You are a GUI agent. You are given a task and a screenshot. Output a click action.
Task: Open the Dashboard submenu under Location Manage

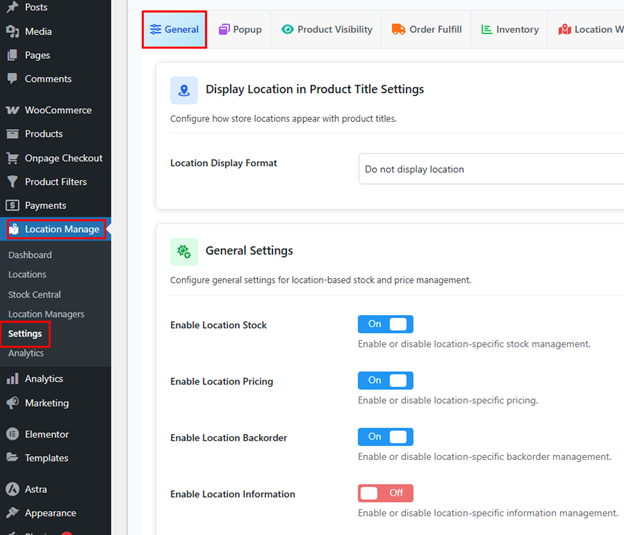coord(30,255)
